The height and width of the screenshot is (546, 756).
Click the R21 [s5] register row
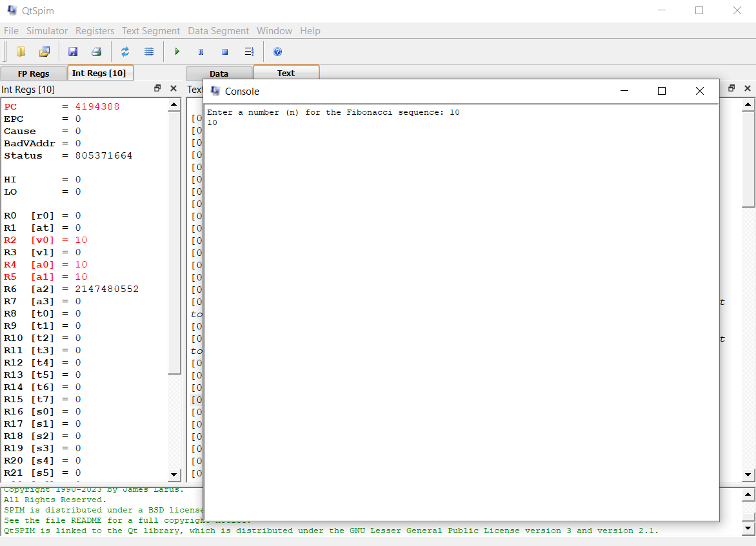point(43,473)
